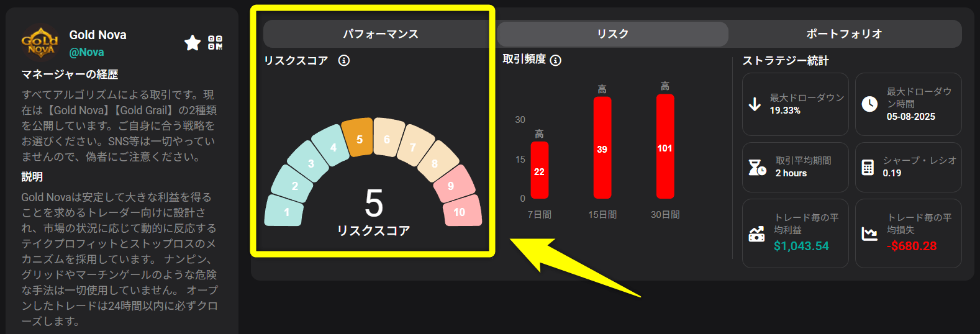The width and height of the screenshot is (980, 334).
Task: Click the 30日間 red bar showing 101
Action: (x=665, y=147)
